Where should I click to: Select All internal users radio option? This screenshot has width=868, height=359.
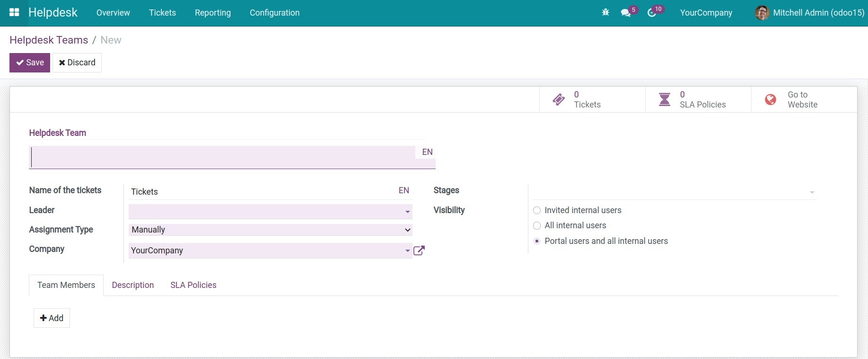click(537, 225)
